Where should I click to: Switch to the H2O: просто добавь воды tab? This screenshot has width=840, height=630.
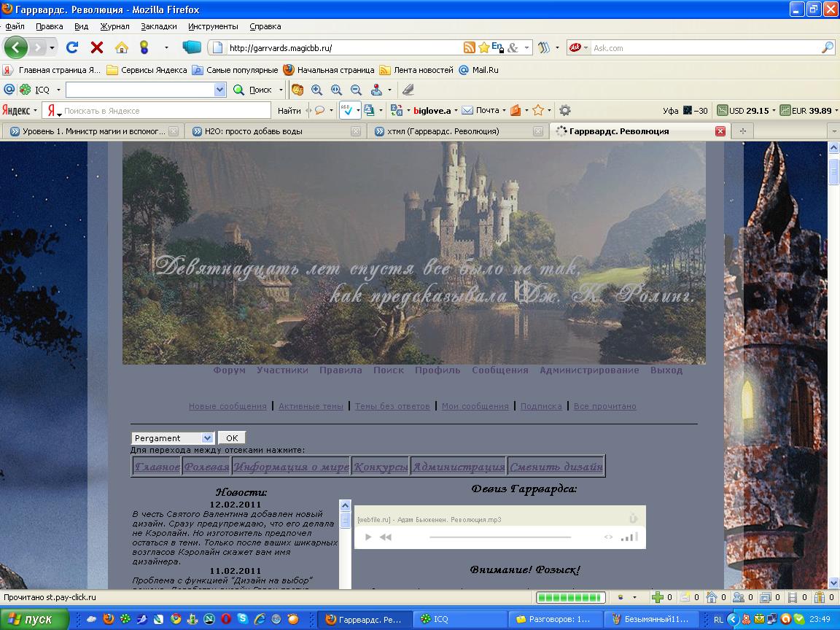(276, 131)
